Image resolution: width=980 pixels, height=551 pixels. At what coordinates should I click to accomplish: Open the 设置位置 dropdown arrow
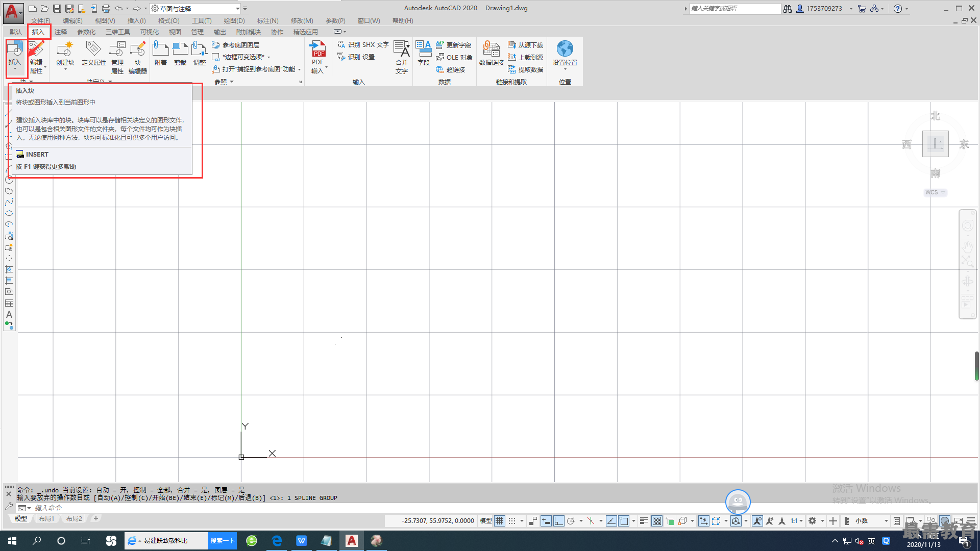tap(565, 69)
